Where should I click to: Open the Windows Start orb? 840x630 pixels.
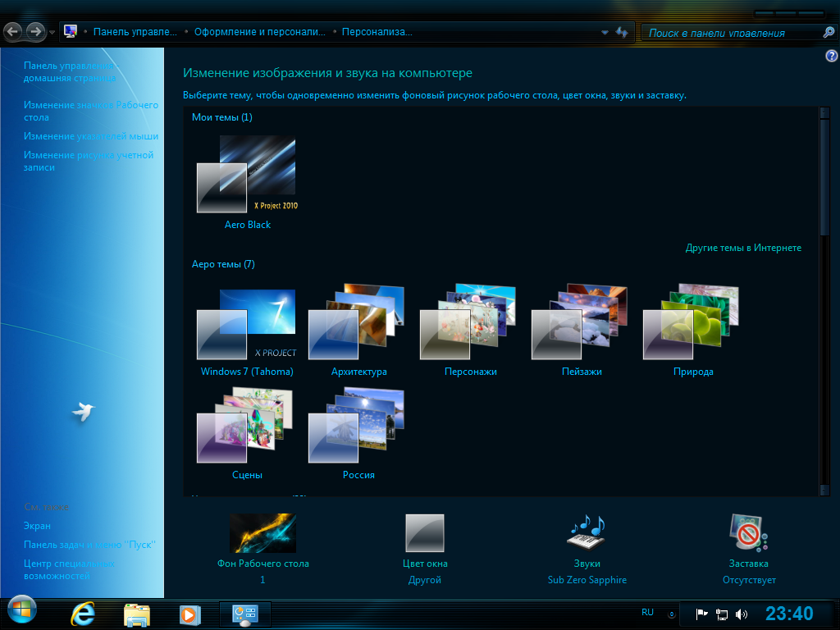point(22,610)
